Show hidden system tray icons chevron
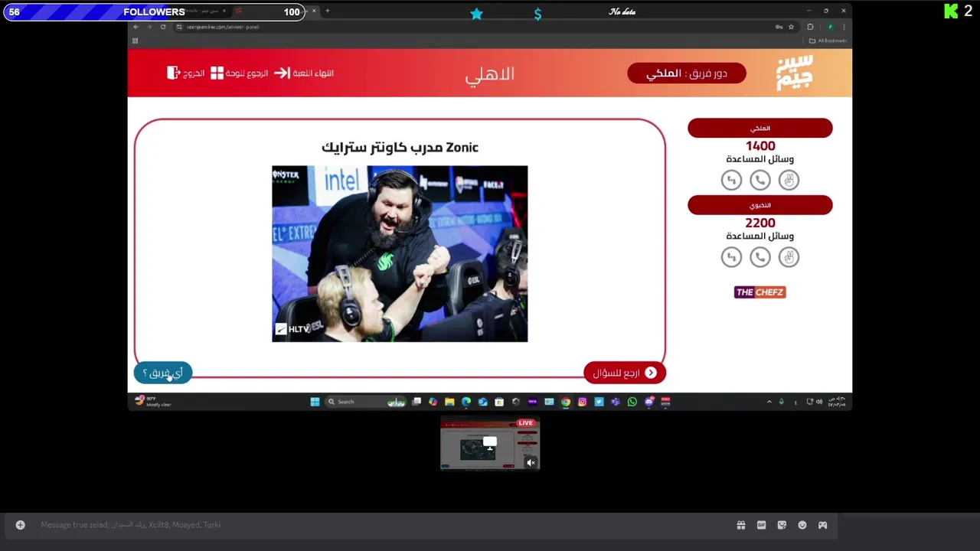Viewport: 980px width, 551px height. (769, 402)
